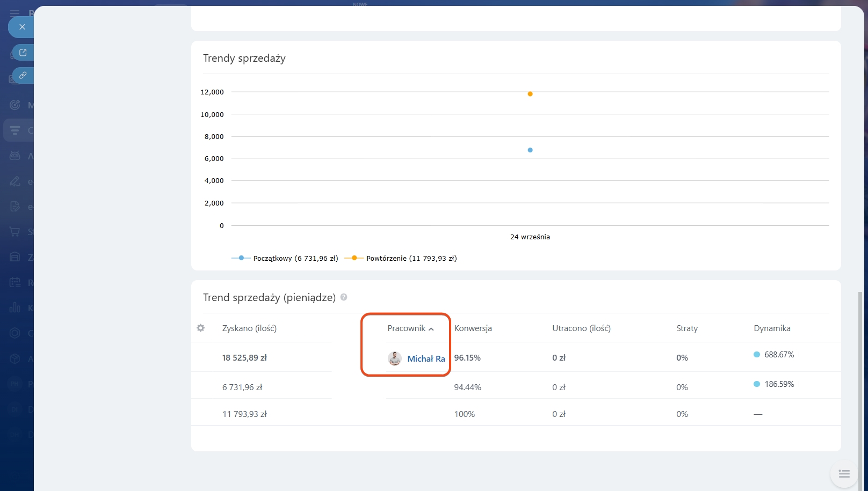Close the slider panel with X button
Screen dimensions: 868x491
(x=22, y=27)
